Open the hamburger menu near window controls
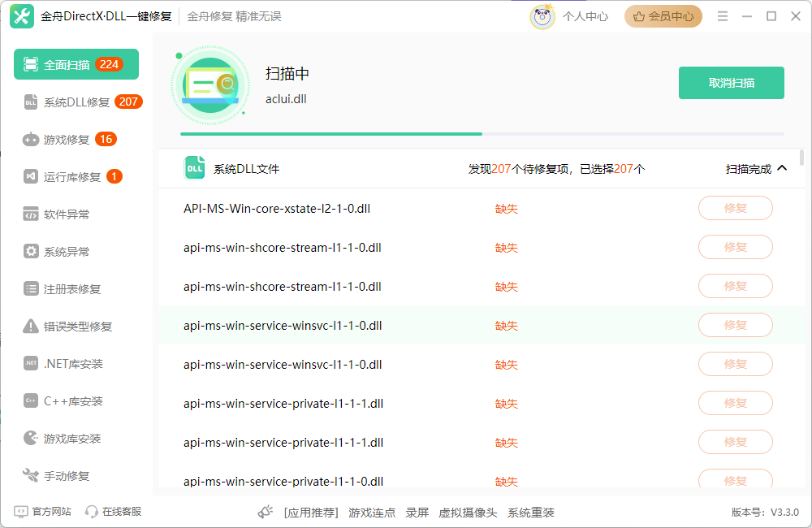Screen dimensions: 812x528 722,15
